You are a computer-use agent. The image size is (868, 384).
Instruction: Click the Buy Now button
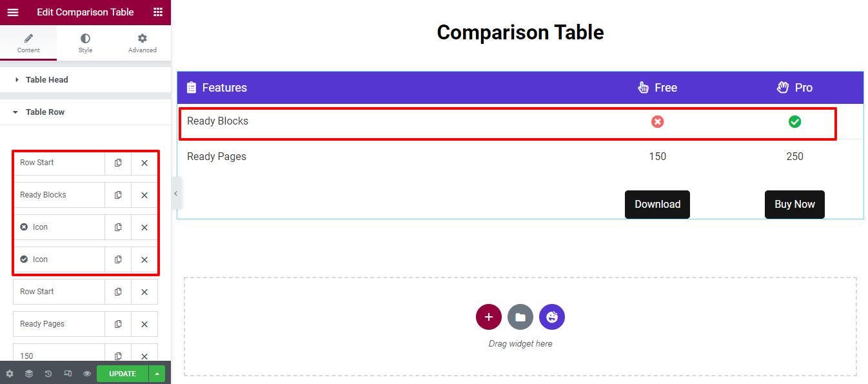[x=794, y=205]
